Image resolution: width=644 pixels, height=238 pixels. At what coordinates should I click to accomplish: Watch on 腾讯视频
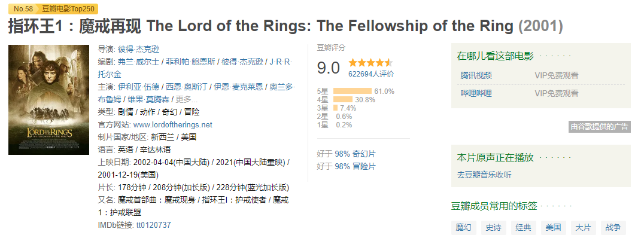pyautogui.click(x=476, y=75)
